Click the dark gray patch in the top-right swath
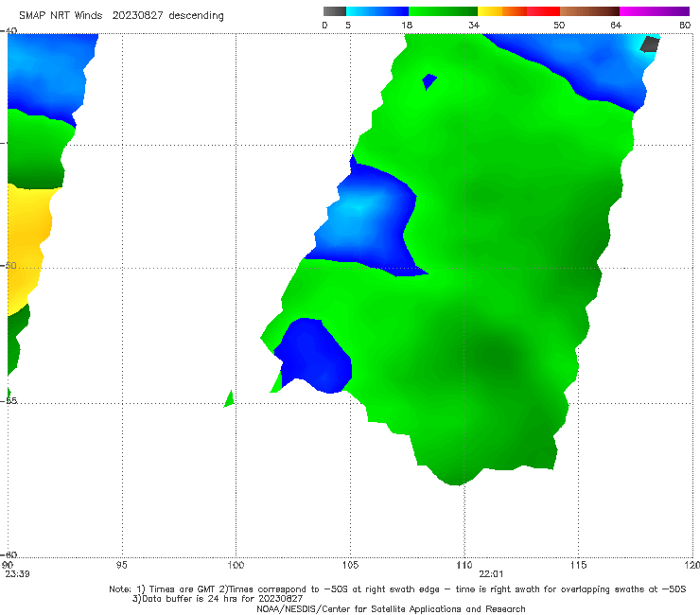 650,44
